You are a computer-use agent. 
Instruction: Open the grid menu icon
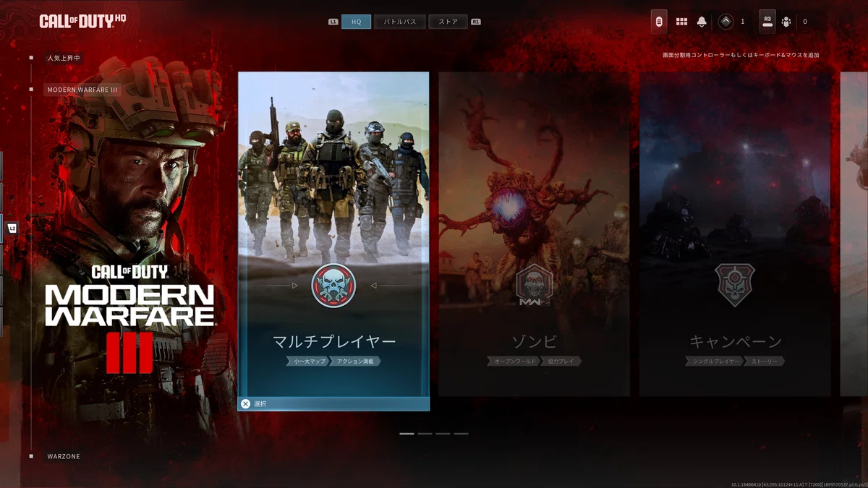pos(681,22)
